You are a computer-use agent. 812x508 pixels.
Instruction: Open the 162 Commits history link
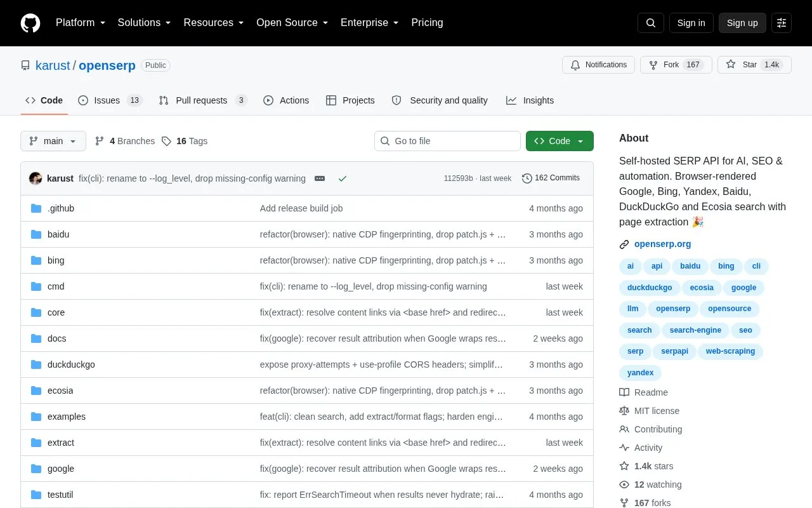[x=551, y=178]
